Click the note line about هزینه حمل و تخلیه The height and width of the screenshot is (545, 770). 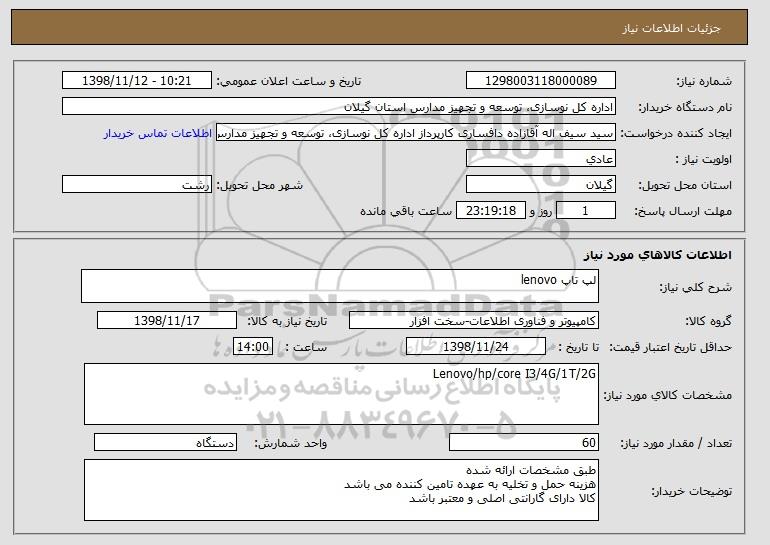tap(470, 485)
